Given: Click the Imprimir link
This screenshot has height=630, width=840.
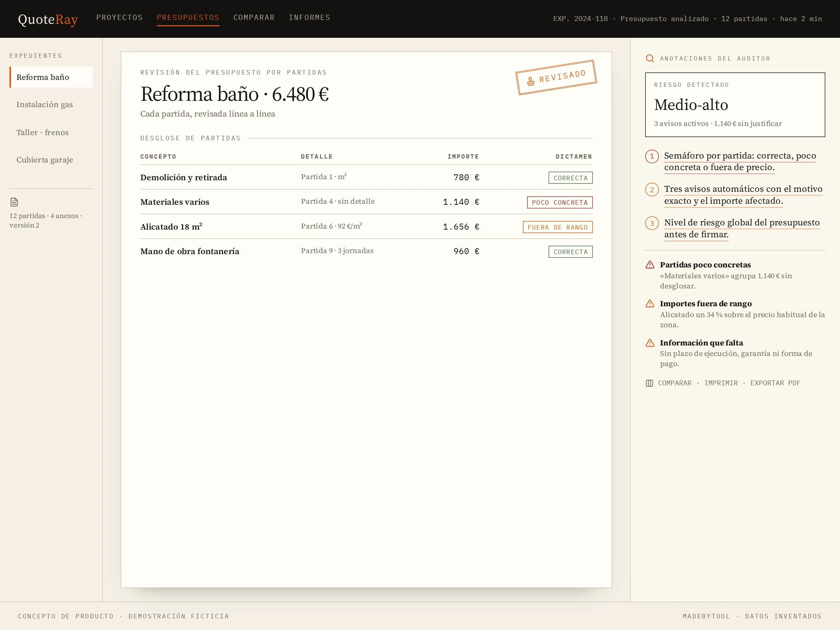Looking at the screenshot, I should point(721,383).
